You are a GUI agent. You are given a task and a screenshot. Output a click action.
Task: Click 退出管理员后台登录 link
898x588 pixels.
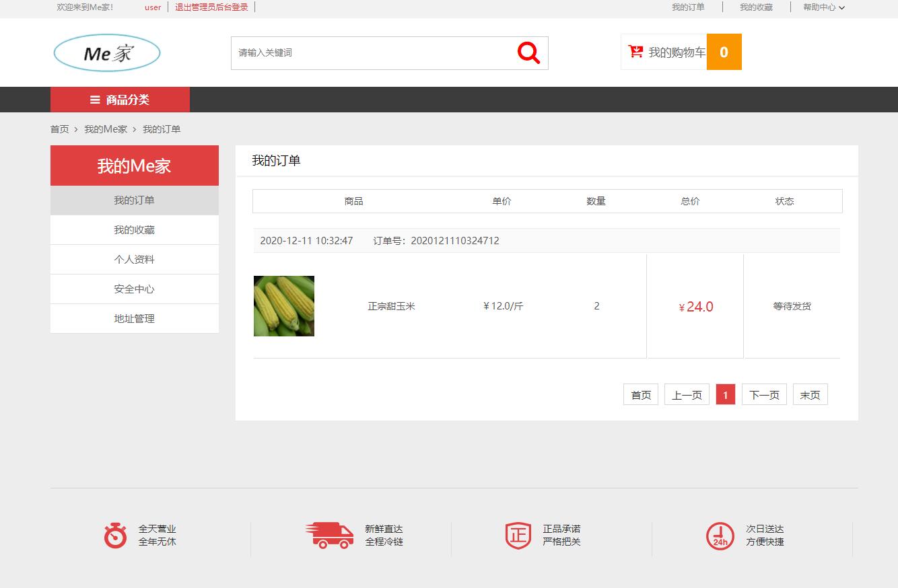point(211,7)
